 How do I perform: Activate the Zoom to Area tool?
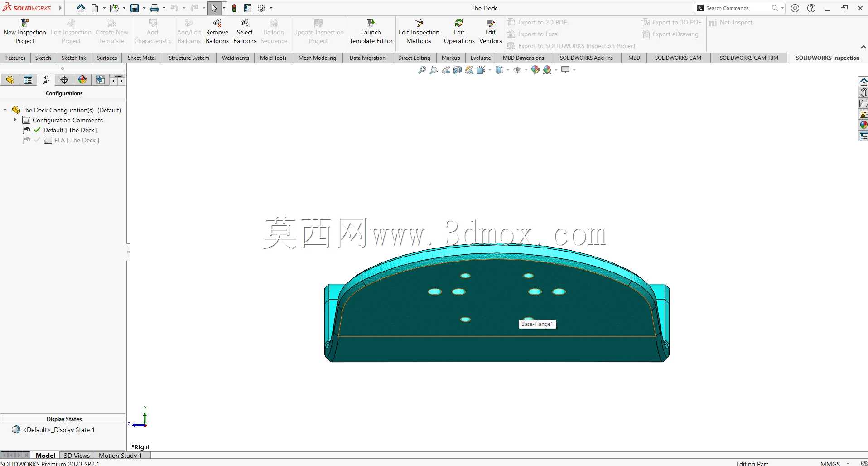click(434, 70)
